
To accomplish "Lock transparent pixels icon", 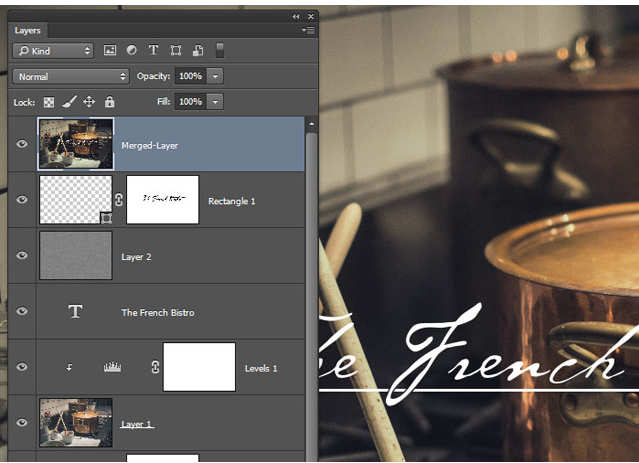I will pyautogui.click(x=49, y=102).
